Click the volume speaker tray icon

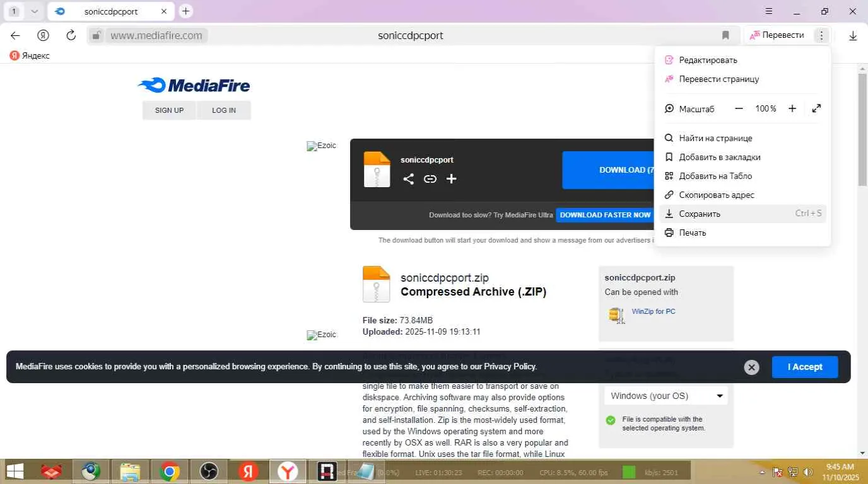click(x=807, y=472)
